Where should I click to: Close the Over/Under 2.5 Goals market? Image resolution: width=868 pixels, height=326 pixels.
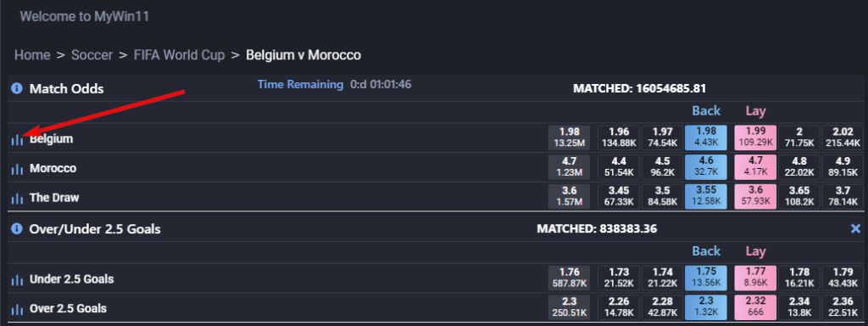(855, 228)
